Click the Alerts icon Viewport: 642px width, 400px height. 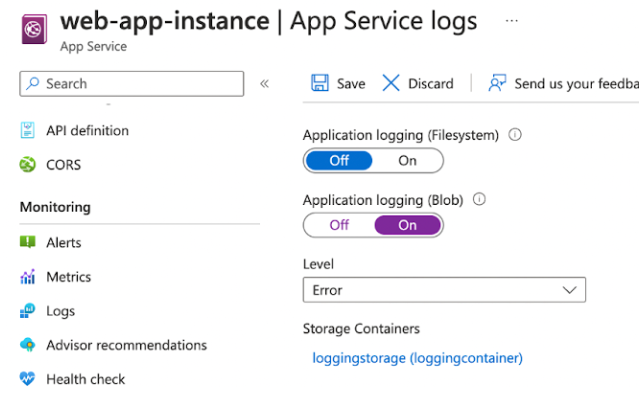27,242
